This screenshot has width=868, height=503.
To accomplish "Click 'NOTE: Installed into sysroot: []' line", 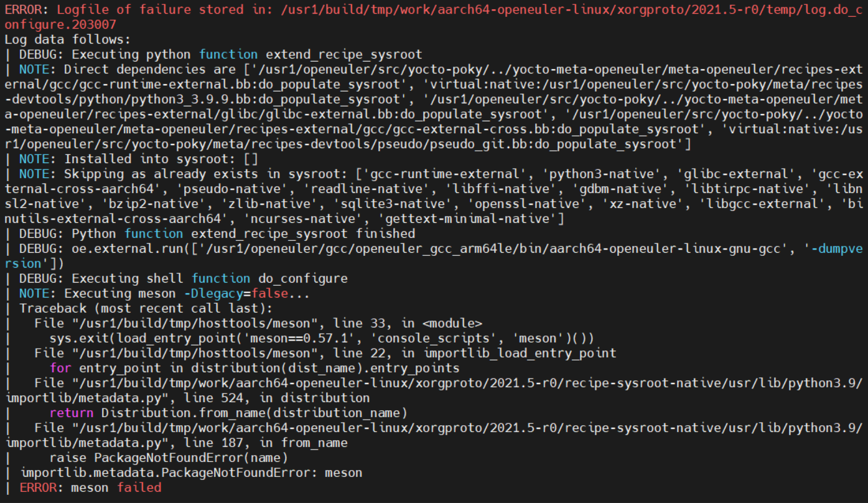I will (x=131, y=159).
